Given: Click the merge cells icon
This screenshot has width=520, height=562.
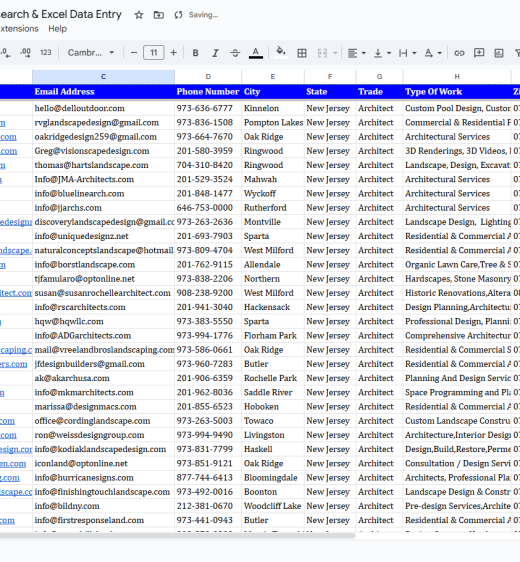Looking at the screenshot, I should click(322, 53).
